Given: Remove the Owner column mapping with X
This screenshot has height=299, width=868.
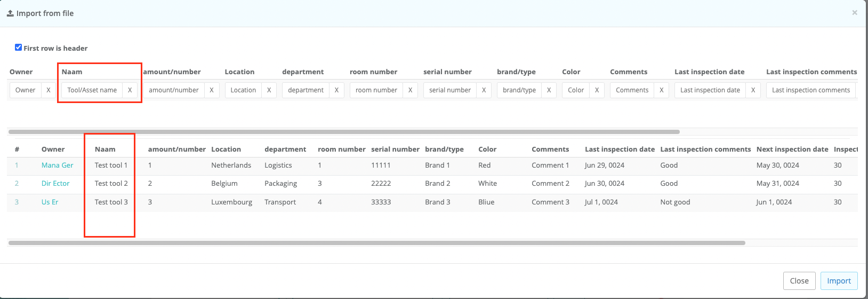Looking at the screenshot, I should tap(49, 90).
